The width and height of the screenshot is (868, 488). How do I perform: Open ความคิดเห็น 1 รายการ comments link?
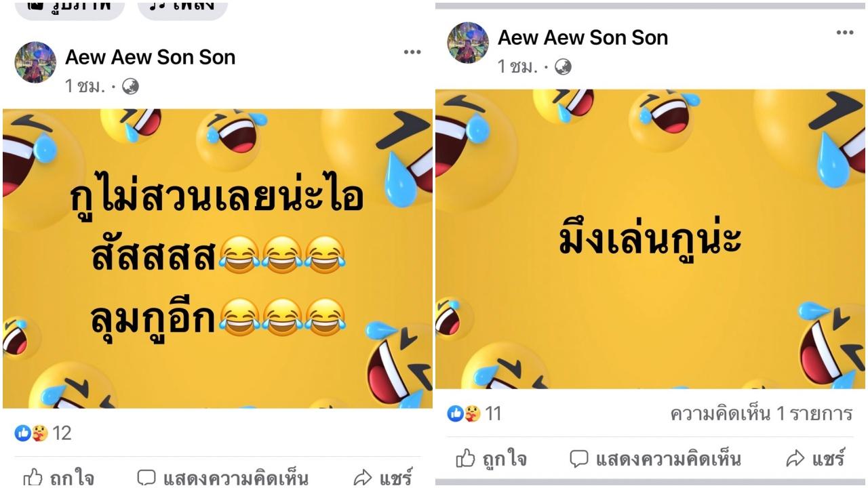[761, 413]
